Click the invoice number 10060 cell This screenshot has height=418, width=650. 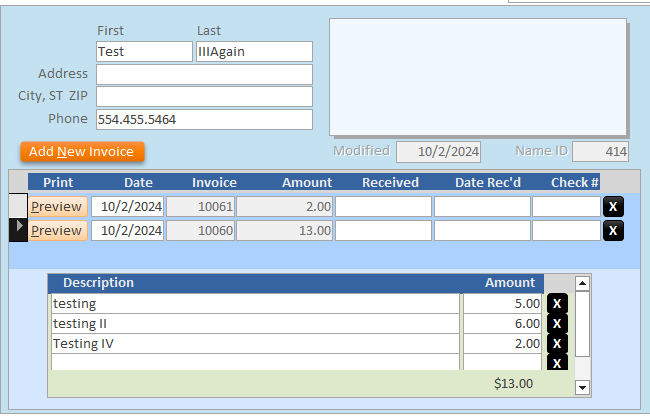[x=201, y=231]
